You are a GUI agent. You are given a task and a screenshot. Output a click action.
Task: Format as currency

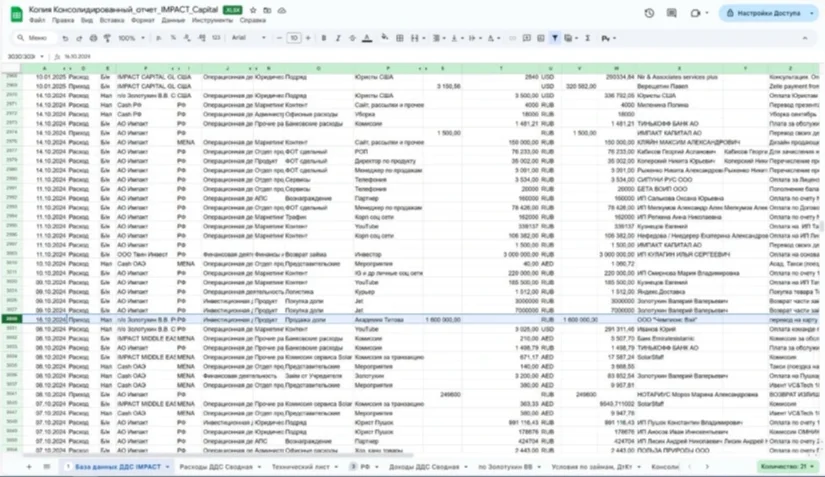tap(158, 38)
